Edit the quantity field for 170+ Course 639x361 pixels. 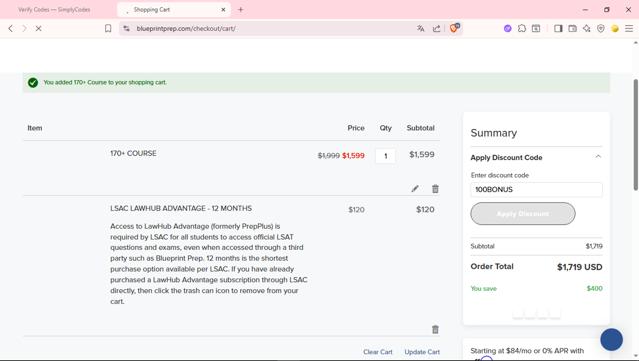385,156
